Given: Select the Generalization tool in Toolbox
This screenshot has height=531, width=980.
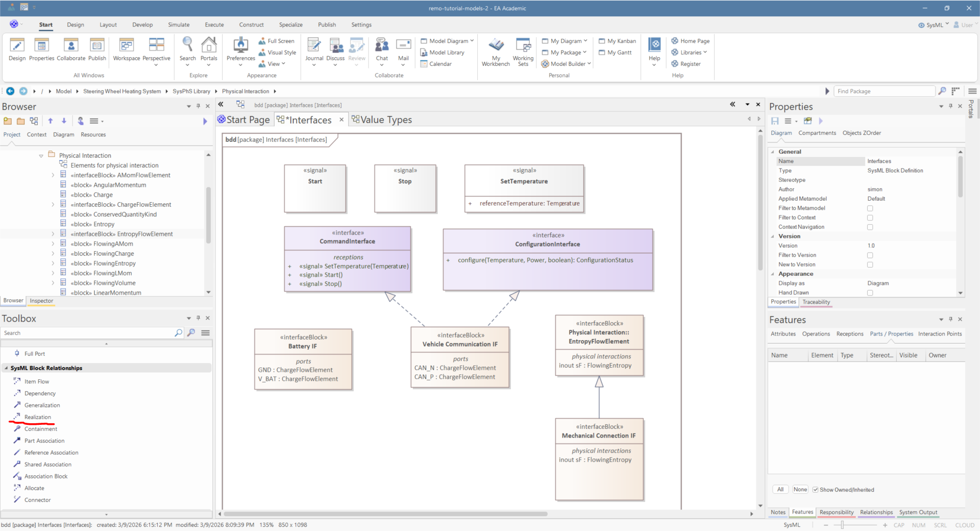Looking at the screenshot, I should point(42,405).
